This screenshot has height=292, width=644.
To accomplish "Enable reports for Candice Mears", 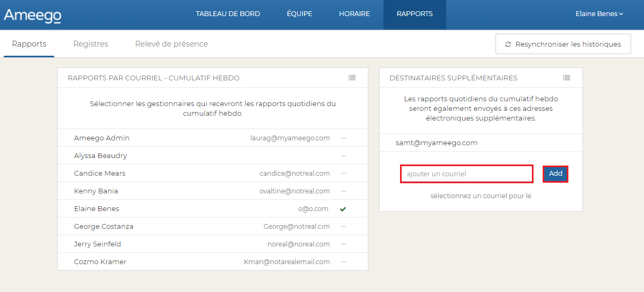I will [343, 174].
